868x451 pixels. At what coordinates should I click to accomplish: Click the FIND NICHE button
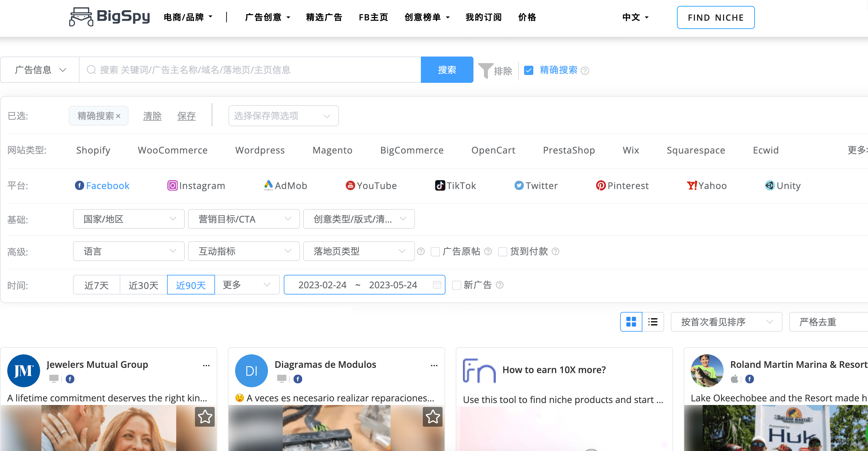tap(716, 17)
